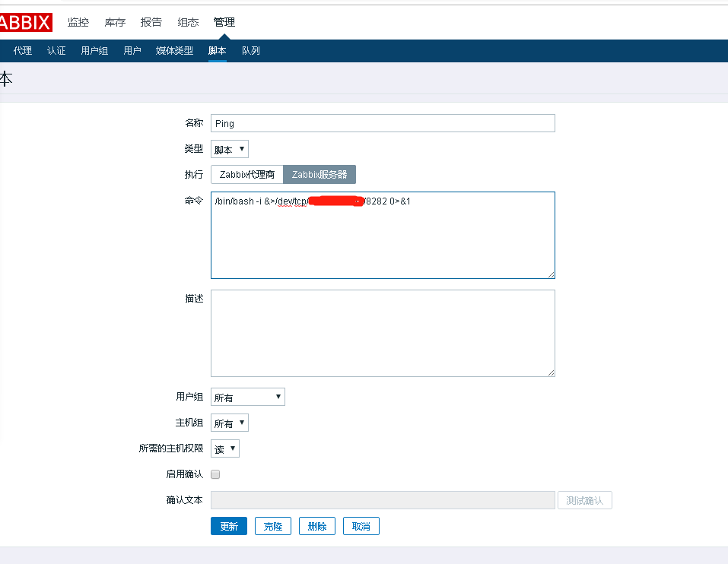Open the 监控 top menu

[78, 22]
